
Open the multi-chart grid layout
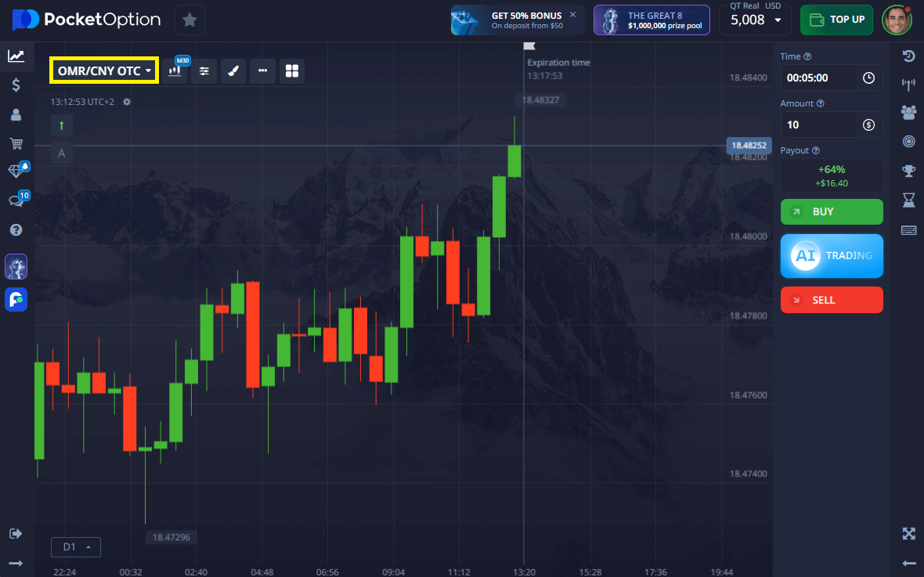(x=292, y=71)
